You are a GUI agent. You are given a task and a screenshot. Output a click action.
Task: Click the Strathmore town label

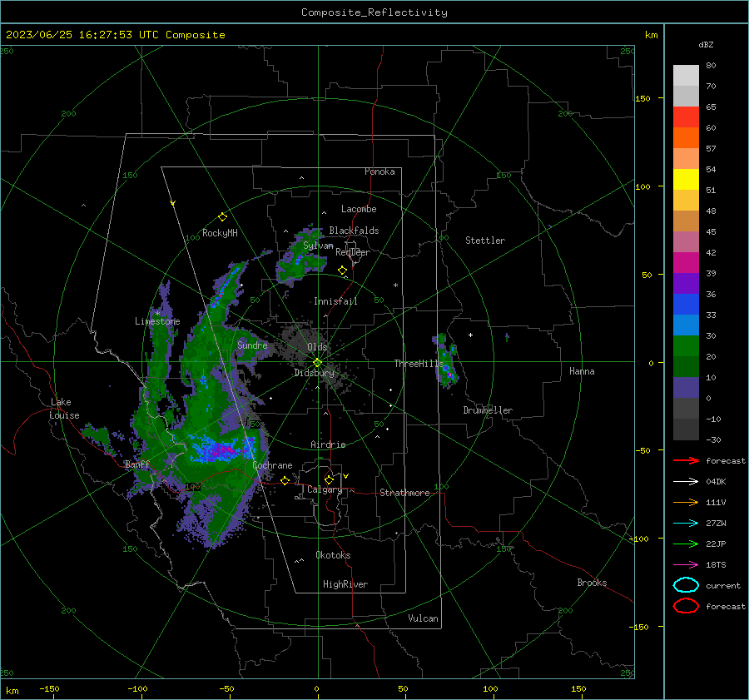tap(404, 493)
